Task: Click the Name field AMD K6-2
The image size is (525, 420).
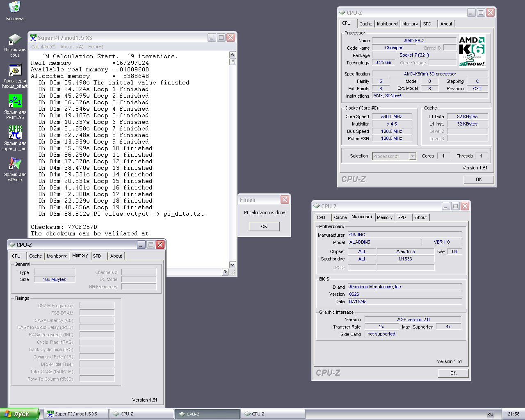Action: pos(414,41)
